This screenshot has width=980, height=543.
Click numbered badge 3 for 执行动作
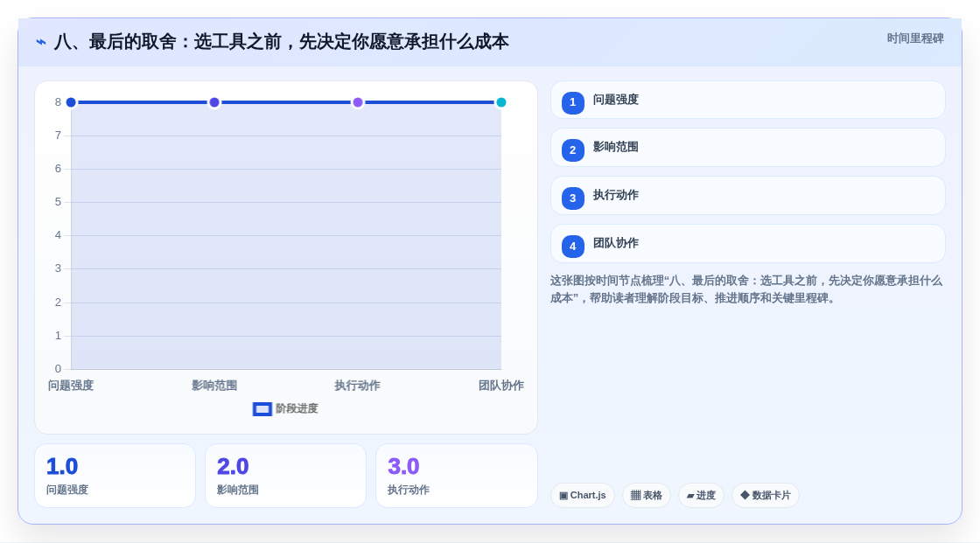pyautogui.click(x=572, y=198)
